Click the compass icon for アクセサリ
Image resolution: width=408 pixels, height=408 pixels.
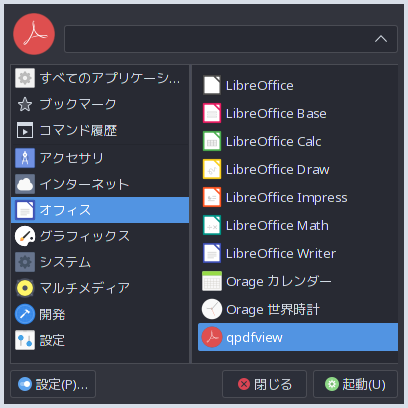click(25, 158)
